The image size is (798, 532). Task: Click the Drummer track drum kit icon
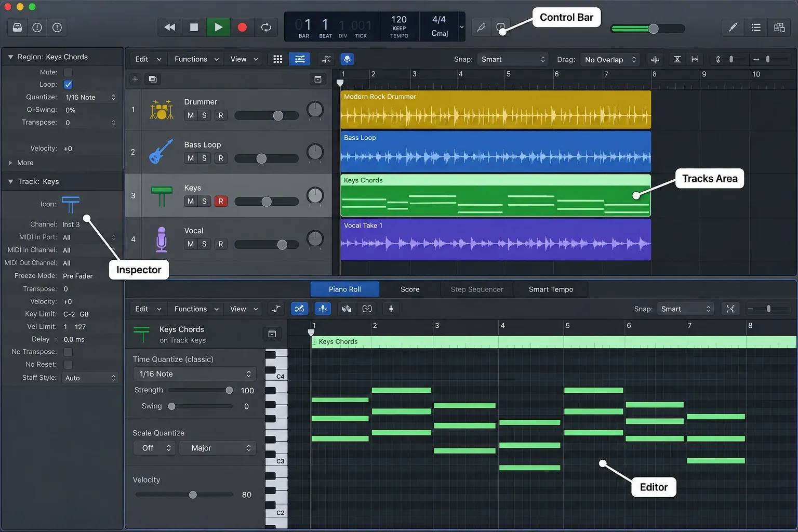click(x=162, y=110)
